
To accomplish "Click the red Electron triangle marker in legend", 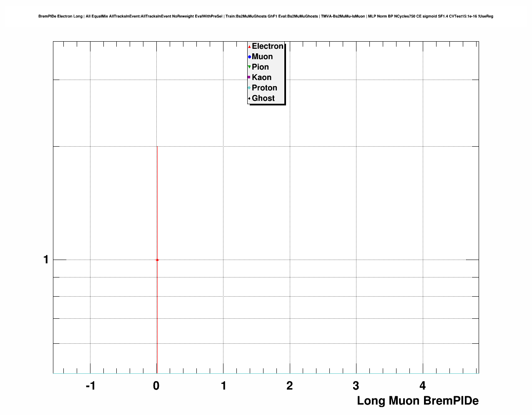I will coord(249,47).
